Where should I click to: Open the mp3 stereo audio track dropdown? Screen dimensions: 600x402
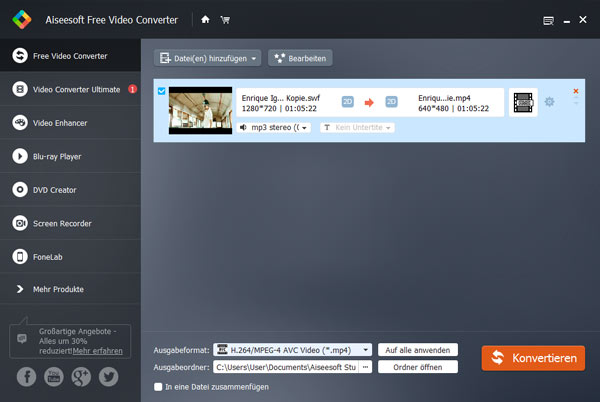point(274,127)
